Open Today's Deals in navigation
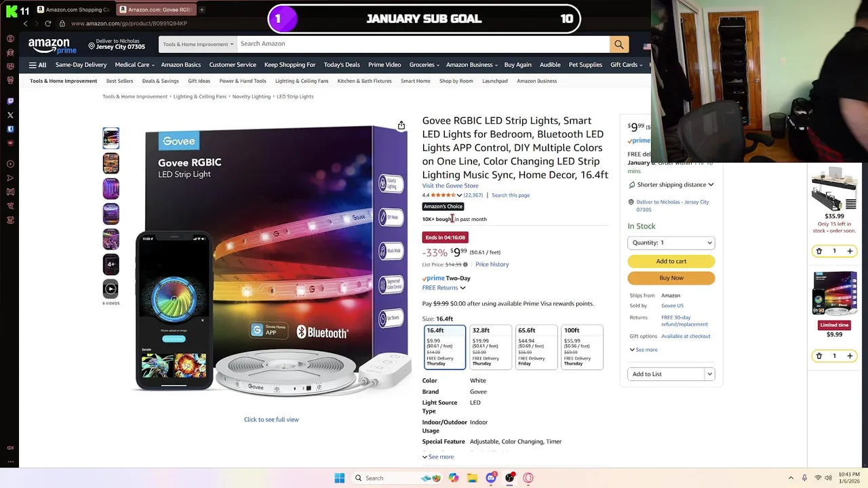 click(x=342, y=65)
